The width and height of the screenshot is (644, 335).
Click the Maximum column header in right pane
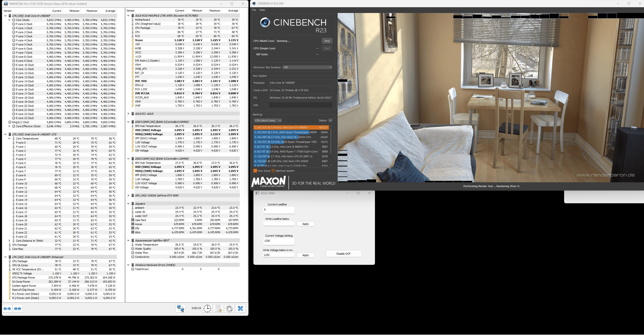pos(213,11)
